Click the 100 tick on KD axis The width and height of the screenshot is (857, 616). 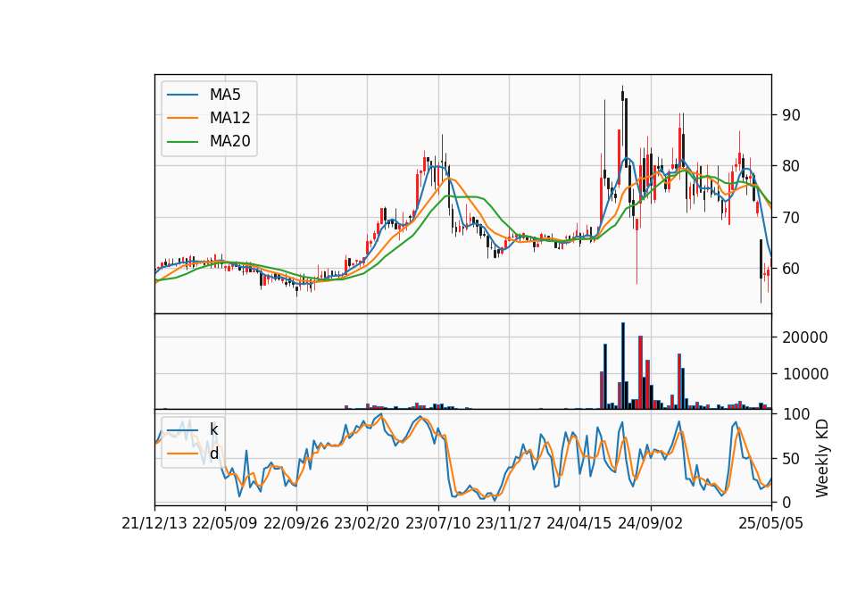[x=795, y=414]
